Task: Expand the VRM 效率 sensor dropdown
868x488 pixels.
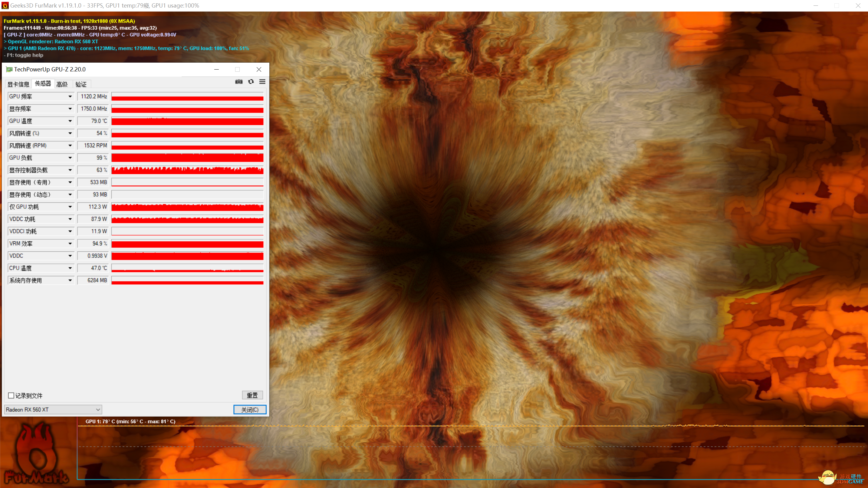Action: (x=70, y=244)
